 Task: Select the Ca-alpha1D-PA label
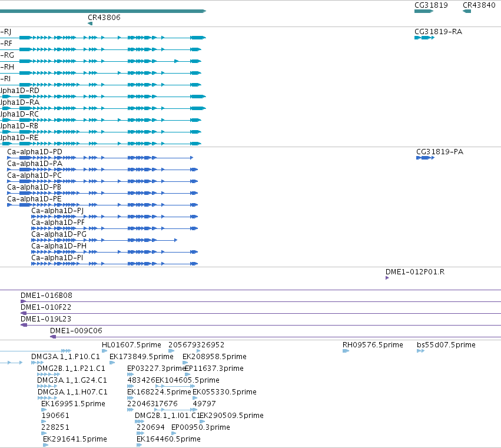pos(35,164)
